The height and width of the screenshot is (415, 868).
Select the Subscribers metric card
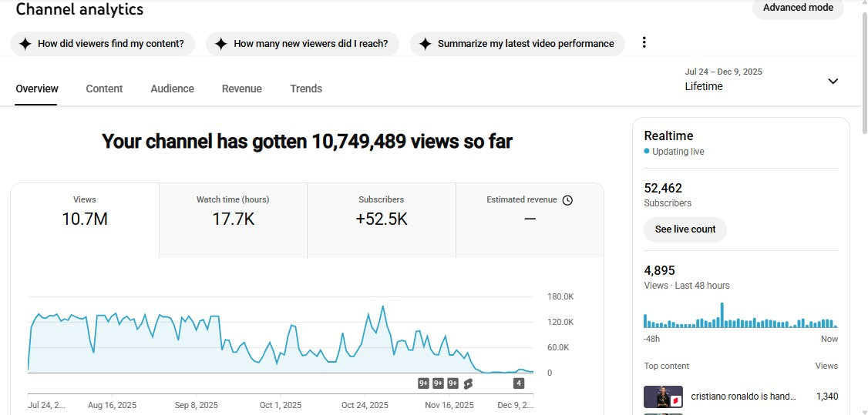381,219
